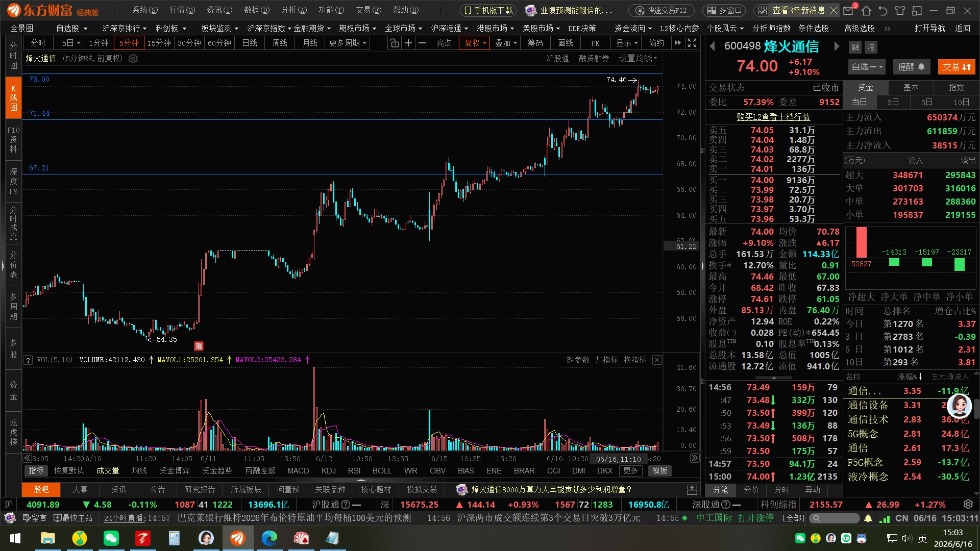Open the 龙虎榜 sidebar item

tap(14, 432)
